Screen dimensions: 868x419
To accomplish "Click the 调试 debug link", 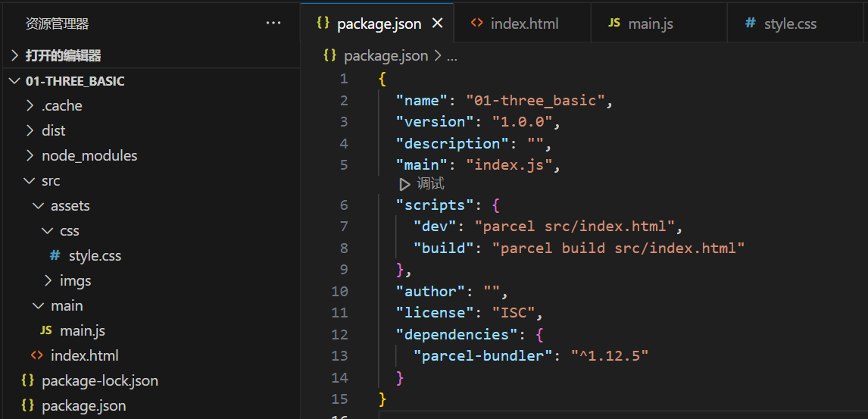I will click(x=430, y=184).
